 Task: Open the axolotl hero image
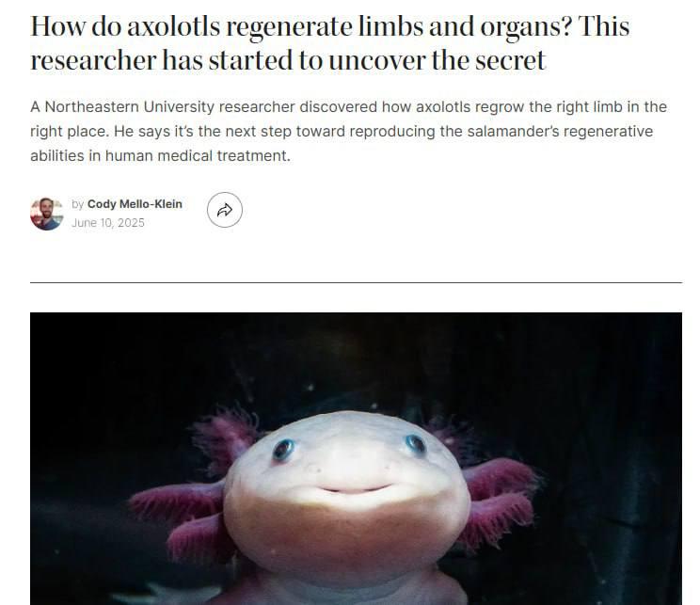356,458
